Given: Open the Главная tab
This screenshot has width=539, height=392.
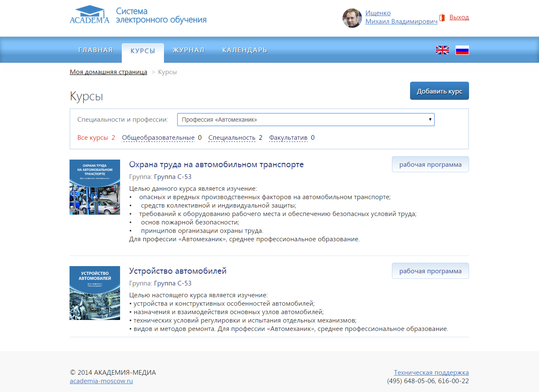Looking at the screenshot, I should point(96,50).
